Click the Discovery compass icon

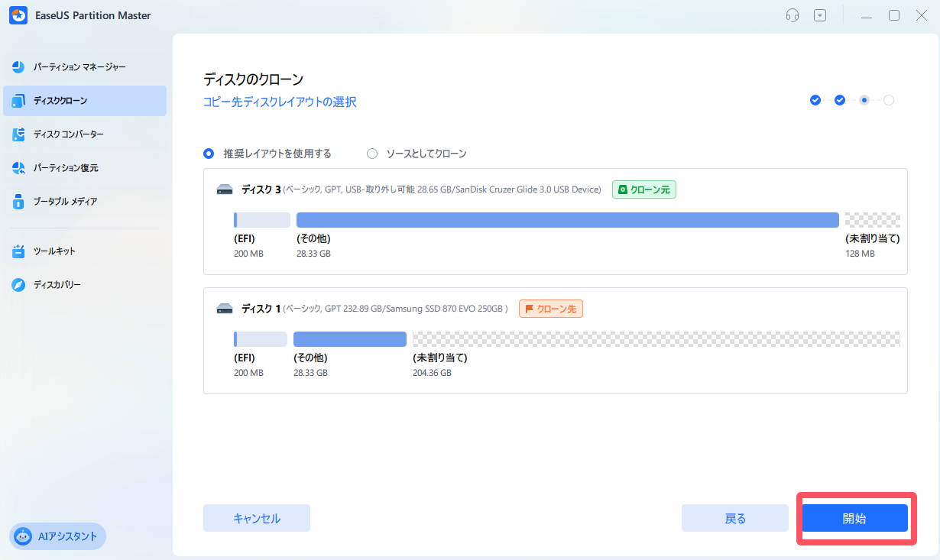pyautogui.click(x=19, y=285)
